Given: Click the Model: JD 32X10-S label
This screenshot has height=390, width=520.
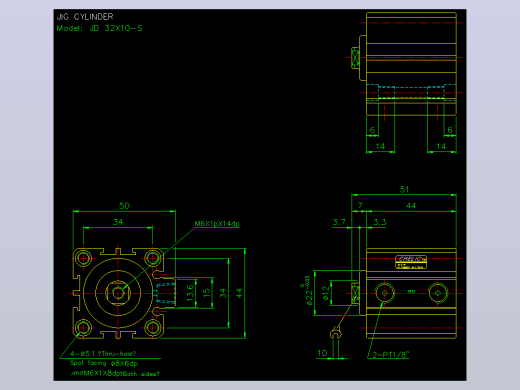Looking at the screenshot, I should 99,28.
